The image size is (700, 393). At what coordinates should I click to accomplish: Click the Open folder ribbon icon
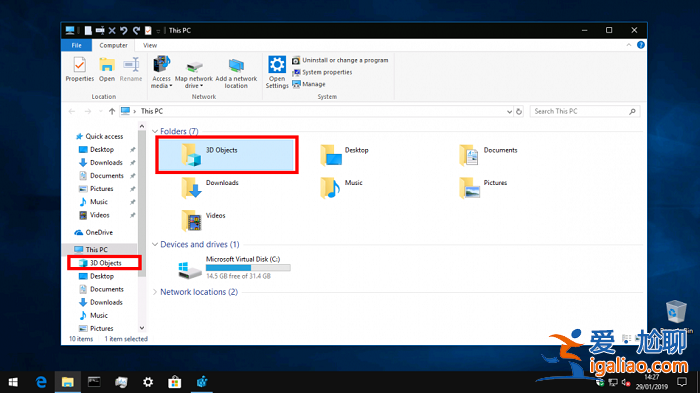tap(107, 69)
